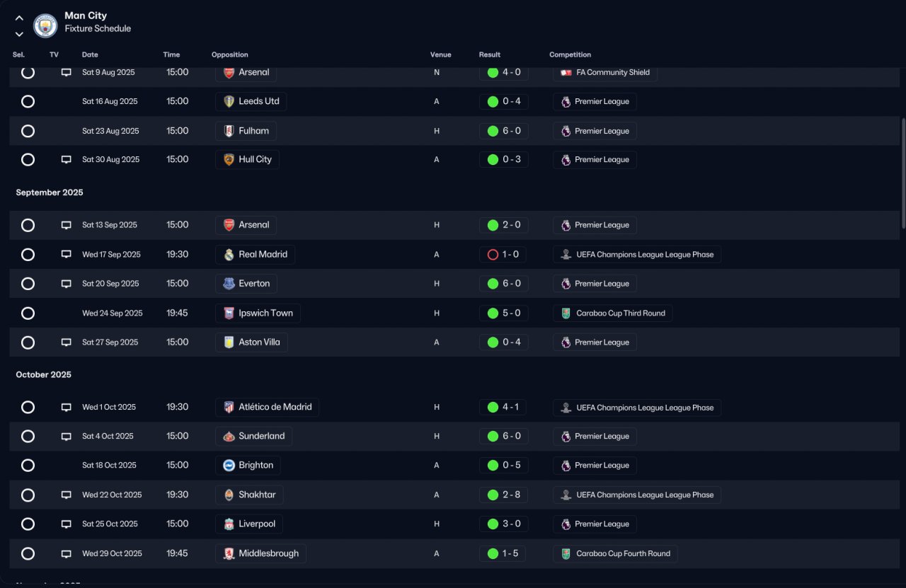This screenshot has width=906, height=588.
Task: Click the down chevron next to Man City
Action: tap(19, 34)
